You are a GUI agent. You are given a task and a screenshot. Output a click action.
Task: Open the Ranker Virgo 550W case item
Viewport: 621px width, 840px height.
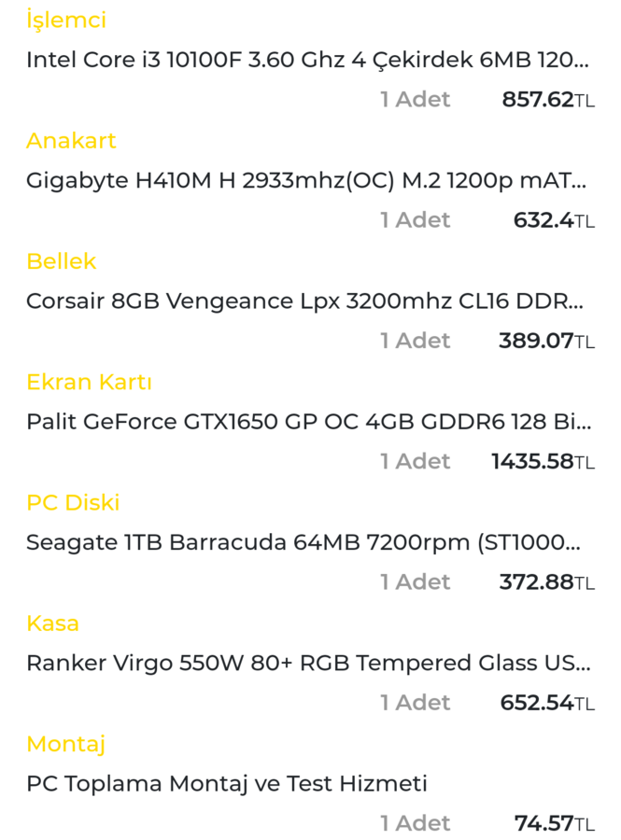click(x=308, y=664)
